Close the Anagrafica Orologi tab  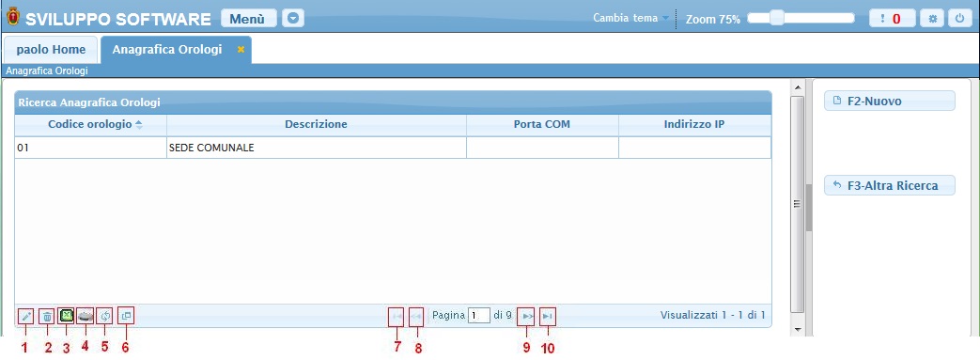pos(241,50)
